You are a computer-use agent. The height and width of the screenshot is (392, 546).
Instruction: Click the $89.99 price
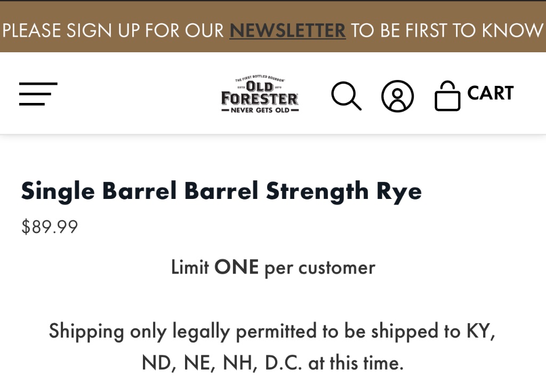(50, 227)
